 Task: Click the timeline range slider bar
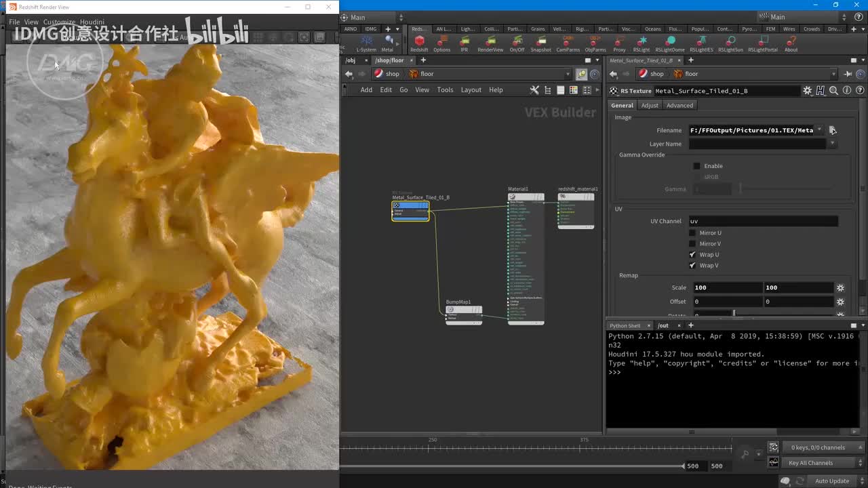tap(512, 466)
